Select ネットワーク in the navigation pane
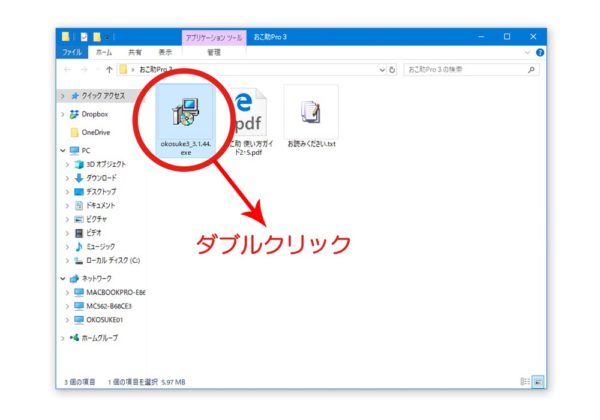This screenshot has height=420, width=600. pyautogui.click(x=96, y=278)
